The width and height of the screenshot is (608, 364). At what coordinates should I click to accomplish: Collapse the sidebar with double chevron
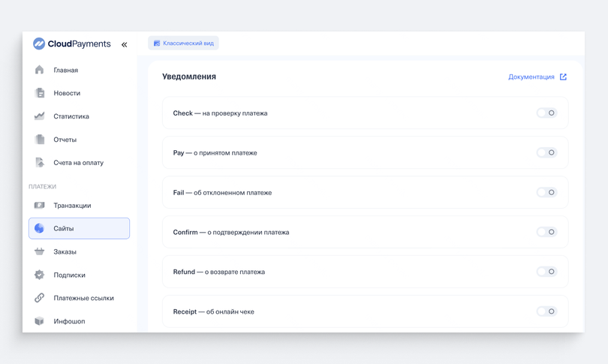[124, 44]
